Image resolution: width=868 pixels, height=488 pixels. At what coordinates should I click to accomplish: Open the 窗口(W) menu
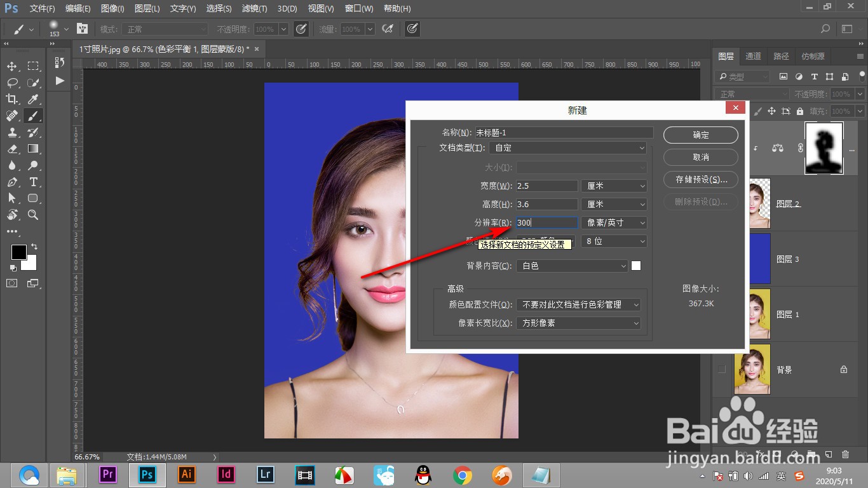(x=359, y=9)
